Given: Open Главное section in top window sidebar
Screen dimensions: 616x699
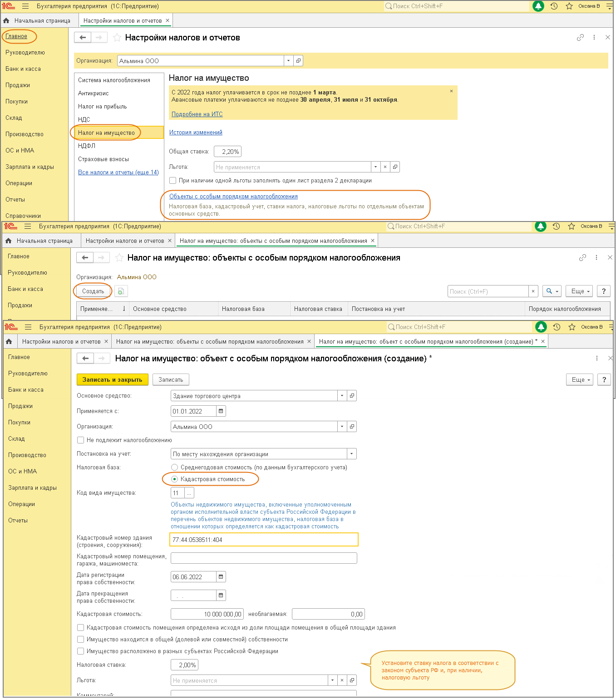Looking at the screenshot, I should tap(16, 36).
